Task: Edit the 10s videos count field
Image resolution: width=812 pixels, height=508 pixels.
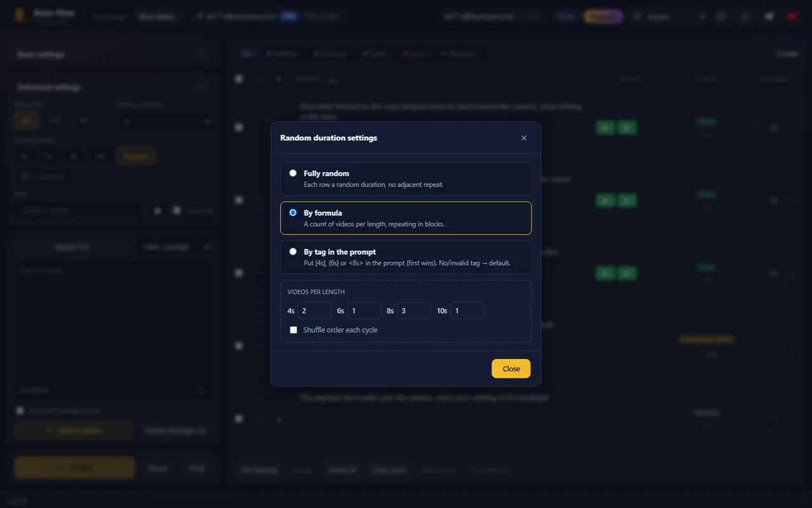Action: (x=468, y=311)
